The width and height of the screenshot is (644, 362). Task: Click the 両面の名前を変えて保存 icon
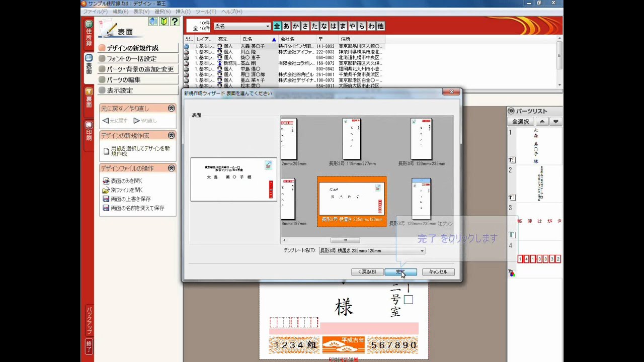(106, 208)
